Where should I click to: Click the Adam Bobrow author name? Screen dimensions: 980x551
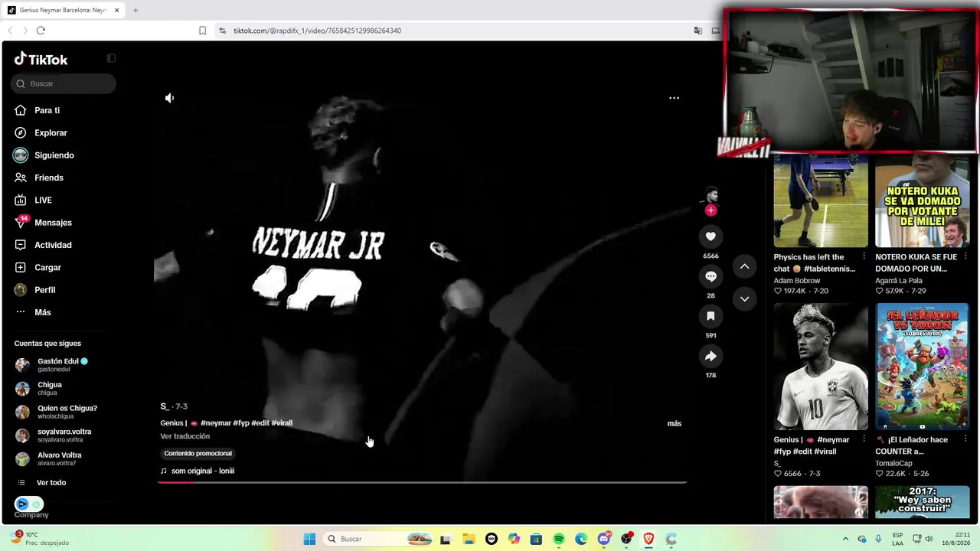796,281
